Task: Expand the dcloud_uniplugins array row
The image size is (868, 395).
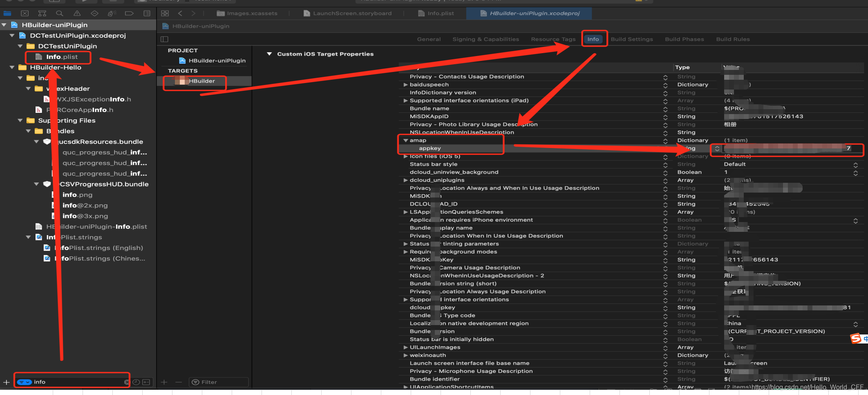Action: tap(405, 180)
